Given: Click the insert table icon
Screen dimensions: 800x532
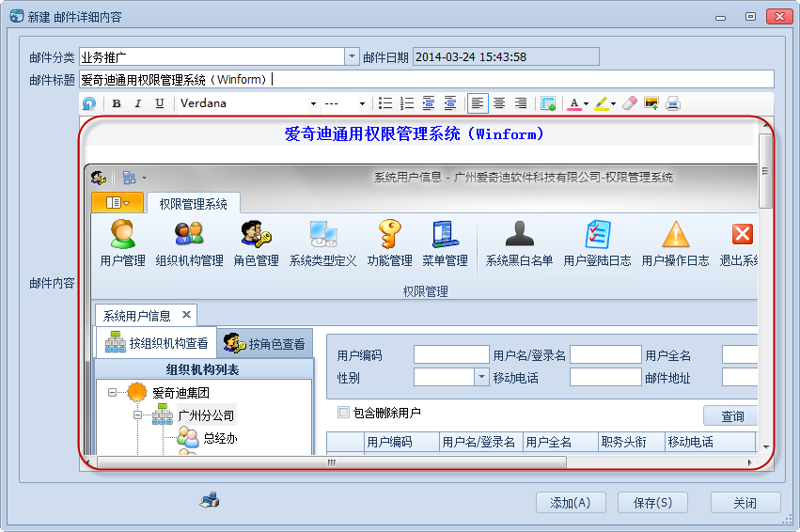Looking at the screenshot, I should tap(548, 103).
